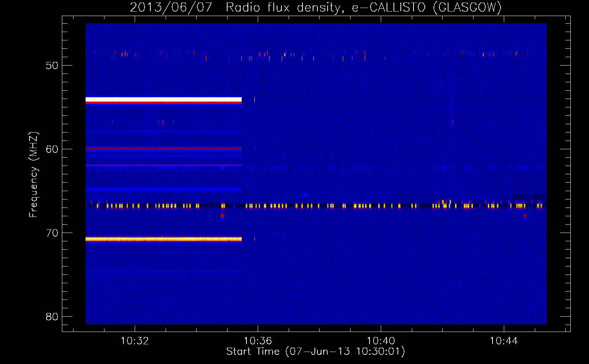Image resolution: width=589 pixels, height=364 pixels.
Task: Click the 60 frequency tick label
Action: (x=52, y=149)
